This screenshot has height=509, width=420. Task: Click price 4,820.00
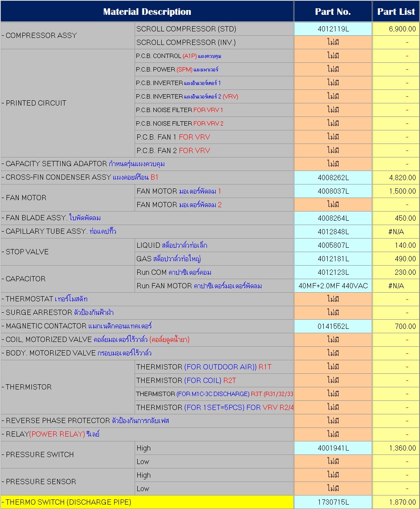click(x=396, y=178)
